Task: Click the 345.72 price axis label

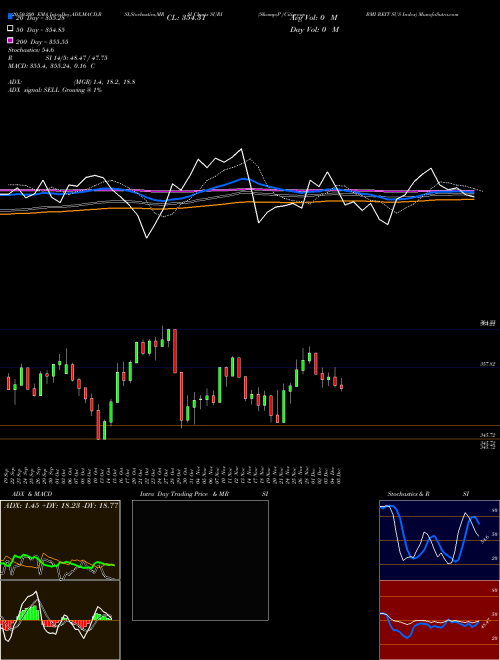Action: point(488,435)
